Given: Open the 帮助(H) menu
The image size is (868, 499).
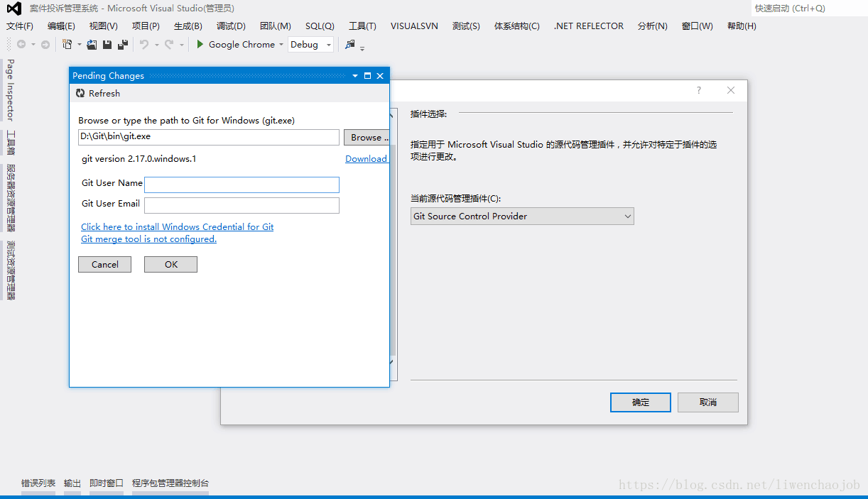Looking at the screenshot, I should (x=742, y=26).
